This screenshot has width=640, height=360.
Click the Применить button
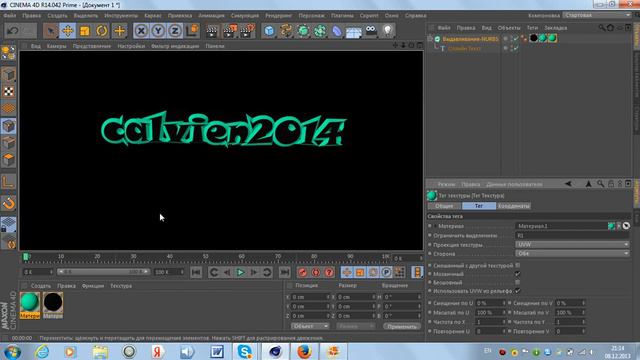[402, 326]
